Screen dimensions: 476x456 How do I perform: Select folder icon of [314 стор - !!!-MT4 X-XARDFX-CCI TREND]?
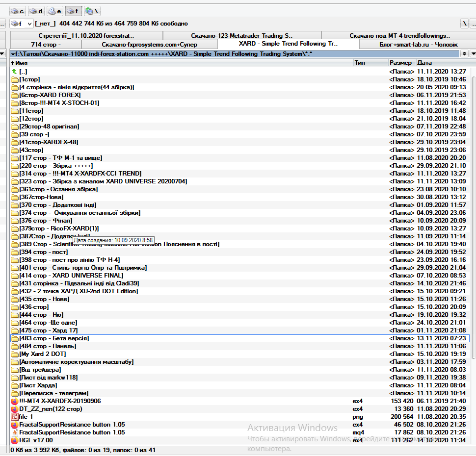[15, 174]
